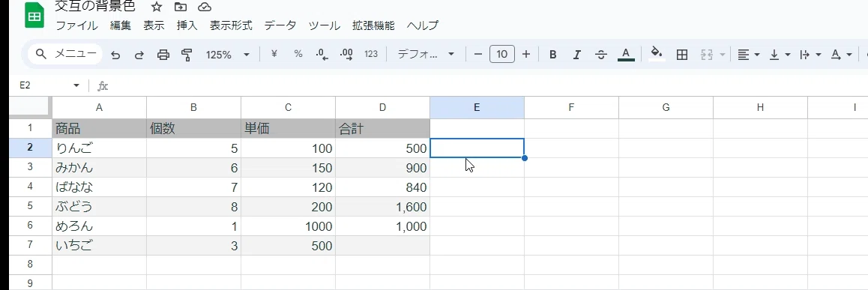Open the font family デフォ... dropdown

tap(426, 54)
